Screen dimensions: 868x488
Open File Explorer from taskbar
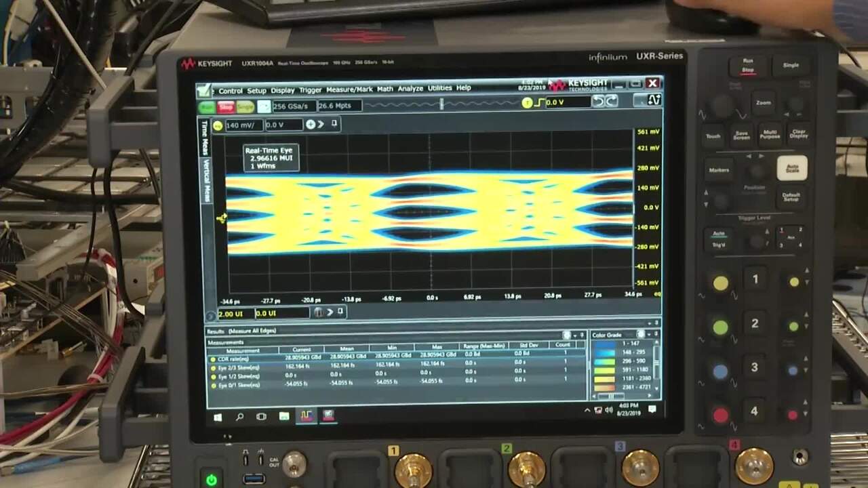click(283, 416)
